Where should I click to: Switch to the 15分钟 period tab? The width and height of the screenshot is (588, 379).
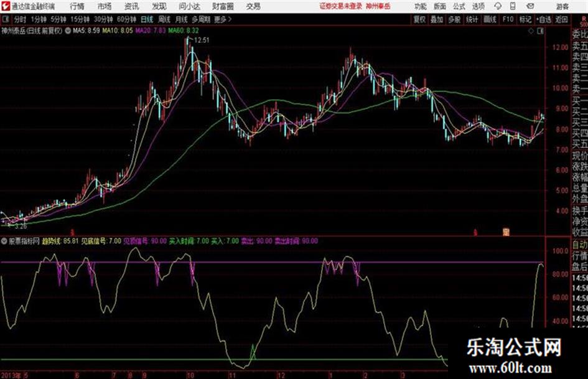[x=80, y=19]
